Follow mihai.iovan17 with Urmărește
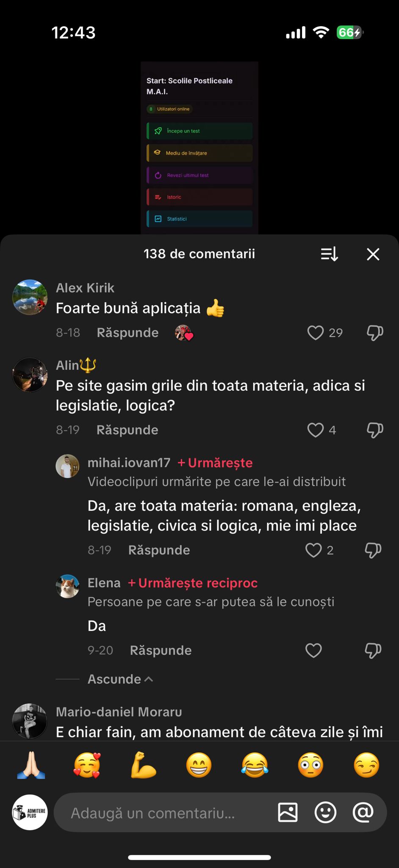 [x=215, y=463]
